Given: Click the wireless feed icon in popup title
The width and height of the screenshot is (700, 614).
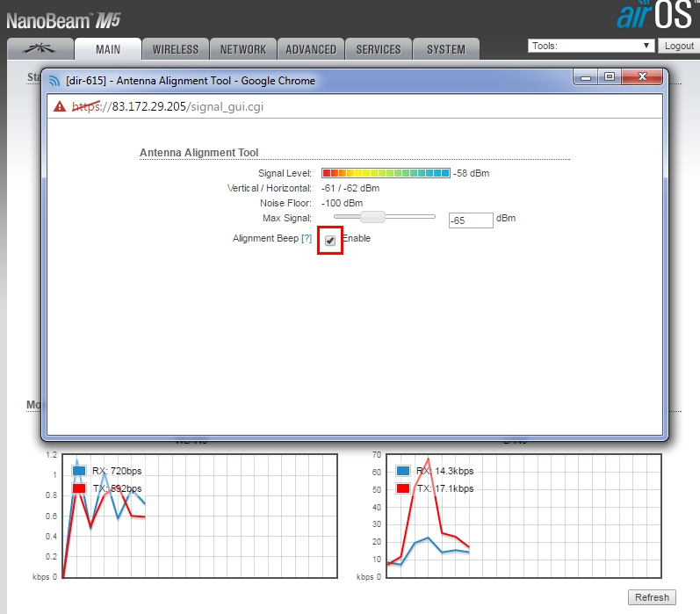Looking at the screenshot, I should [54, 81].
